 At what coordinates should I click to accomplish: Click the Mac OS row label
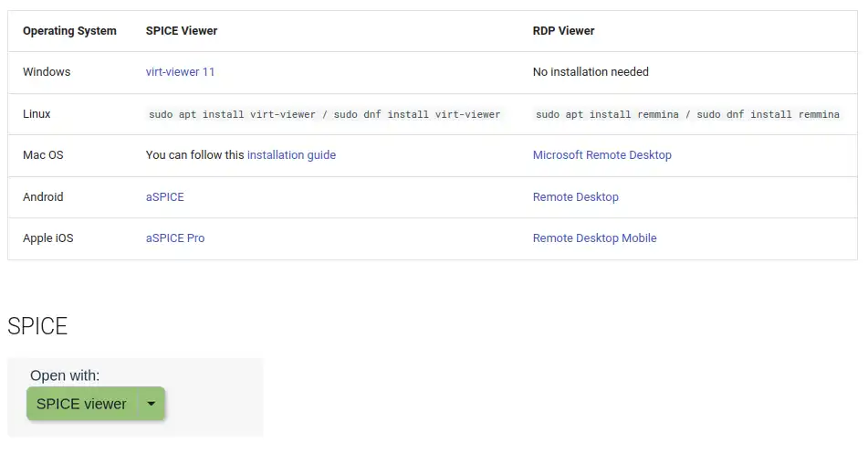[43, 155]
